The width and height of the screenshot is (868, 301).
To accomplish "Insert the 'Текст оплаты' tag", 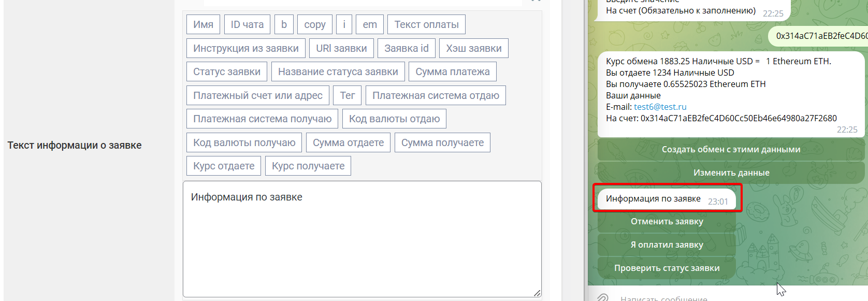I will 426,24.
